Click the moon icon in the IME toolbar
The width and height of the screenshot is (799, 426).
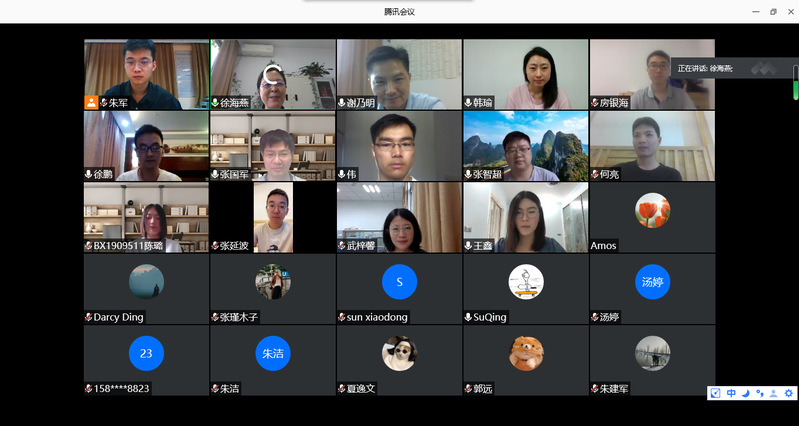[x=745, y=393]
